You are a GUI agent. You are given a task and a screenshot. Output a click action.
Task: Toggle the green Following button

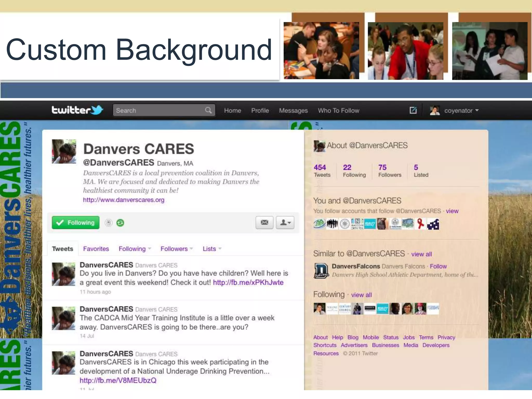tap(76, 223)
